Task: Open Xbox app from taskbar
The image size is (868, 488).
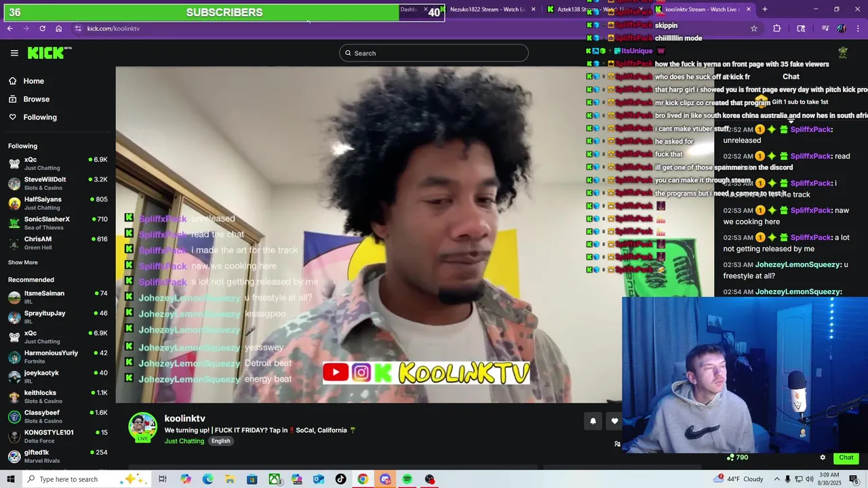Action: coord(275,479)
